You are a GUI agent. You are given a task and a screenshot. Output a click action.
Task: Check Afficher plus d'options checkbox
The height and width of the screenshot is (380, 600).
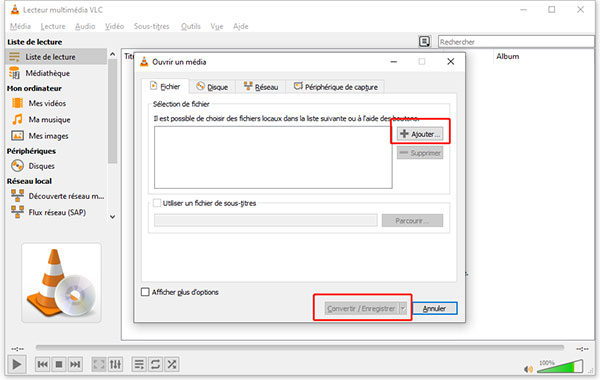[145, 292]
